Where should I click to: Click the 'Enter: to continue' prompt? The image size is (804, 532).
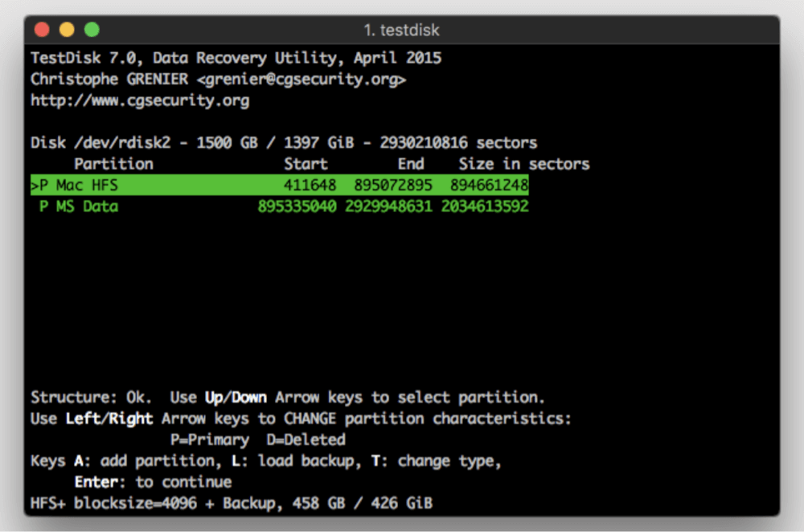click(153, 482)
